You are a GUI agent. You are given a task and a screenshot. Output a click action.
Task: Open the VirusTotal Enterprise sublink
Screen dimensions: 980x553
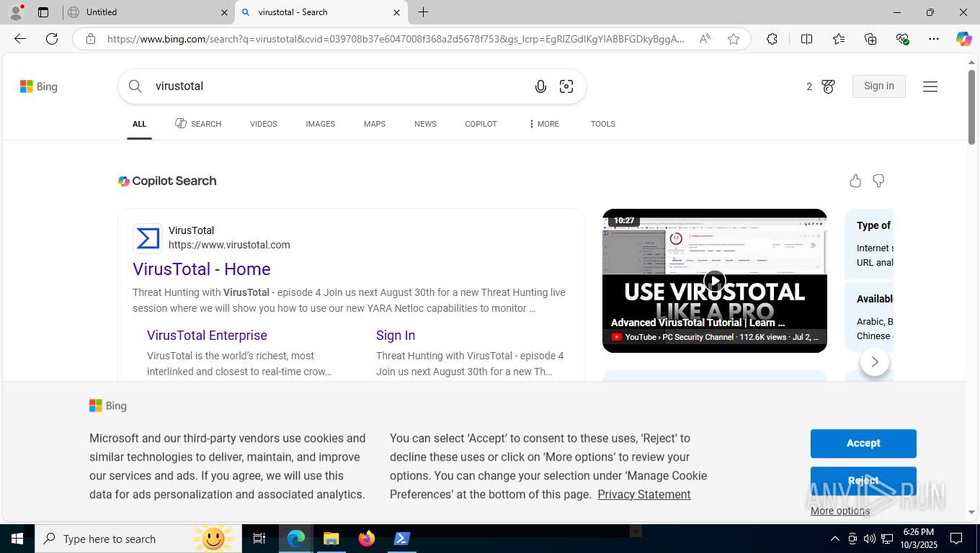(207, 336)
